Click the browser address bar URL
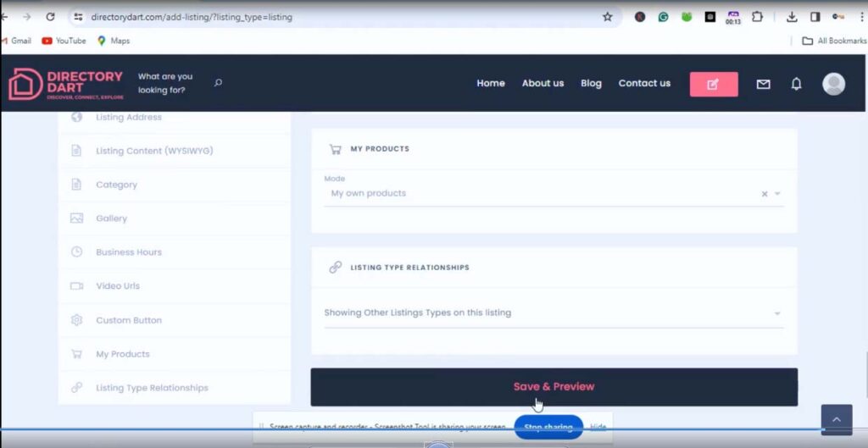The height and width of the screenshot is (448, 868). pos(192,17)
